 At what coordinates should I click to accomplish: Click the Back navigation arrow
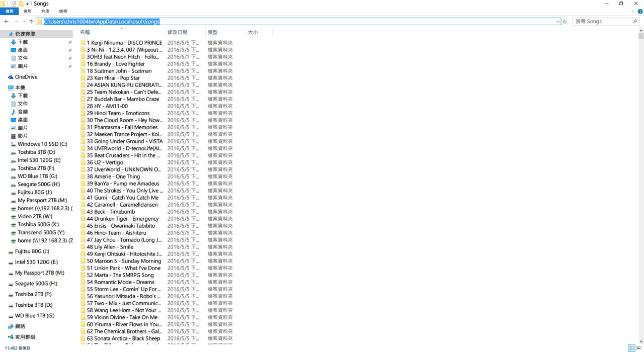(6, 22)
